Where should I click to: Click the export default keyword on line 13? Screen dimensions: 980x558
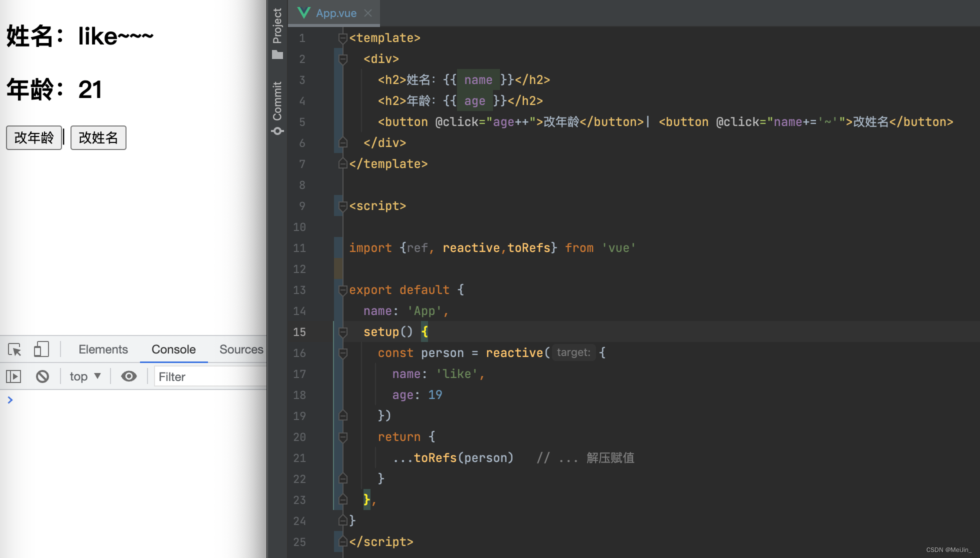click(x=399, y=290)
